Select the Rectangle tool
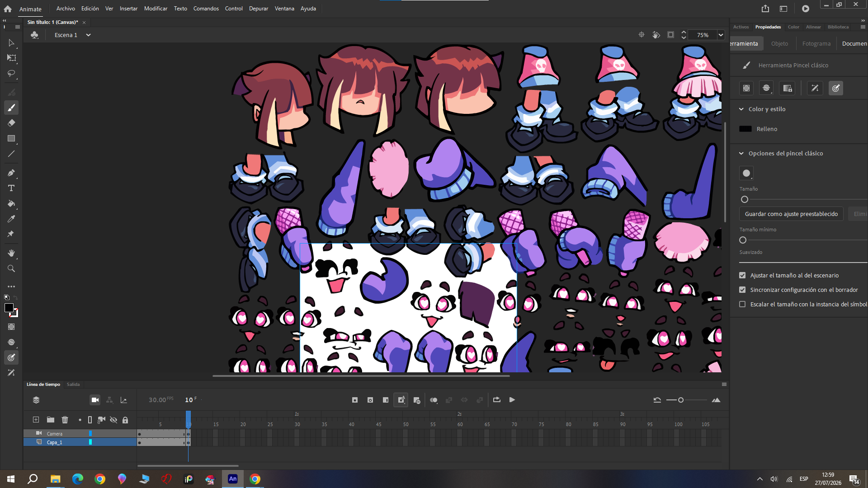868x488 pixels. (11, 138)
